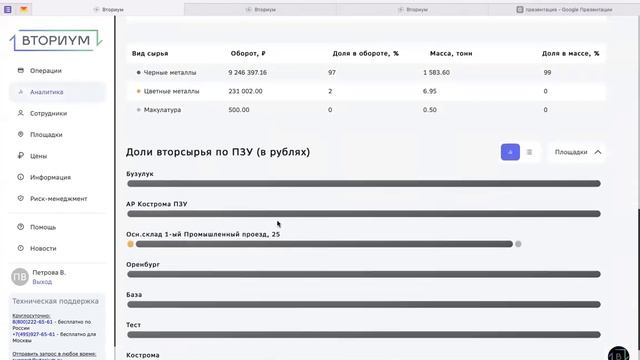Click the Бузулук share bar
This screenshot has width=640, height=360.
click(x=364, y=184)
